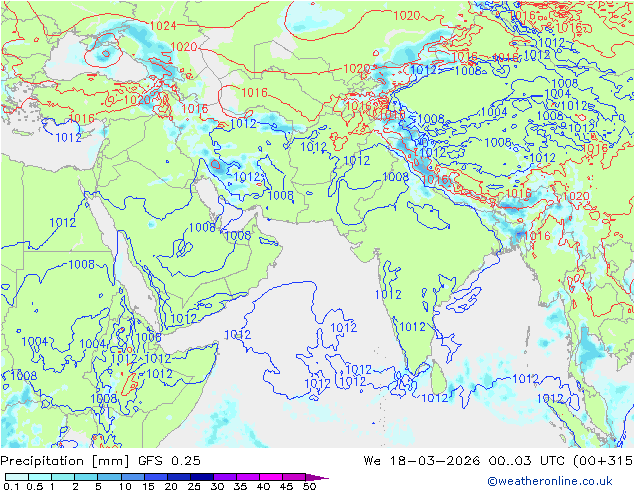This screenshot has width=634, height=490.
Task: Click the '0.5' legend scale value
Action: pos(35,486)
